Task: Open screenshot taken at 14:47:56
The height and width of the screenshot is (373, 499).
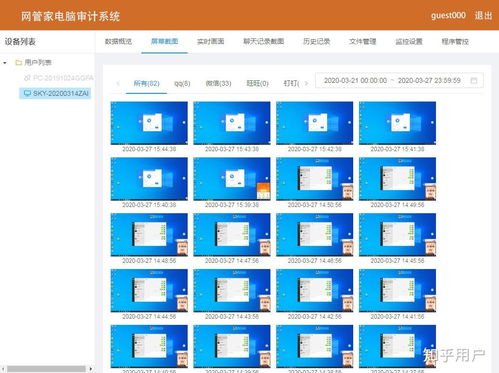Action: pos(232,235)
